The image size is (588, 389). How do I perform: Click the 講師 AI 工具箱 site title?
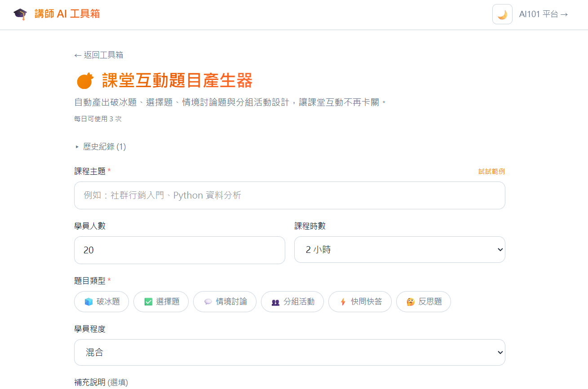[67, 14]
